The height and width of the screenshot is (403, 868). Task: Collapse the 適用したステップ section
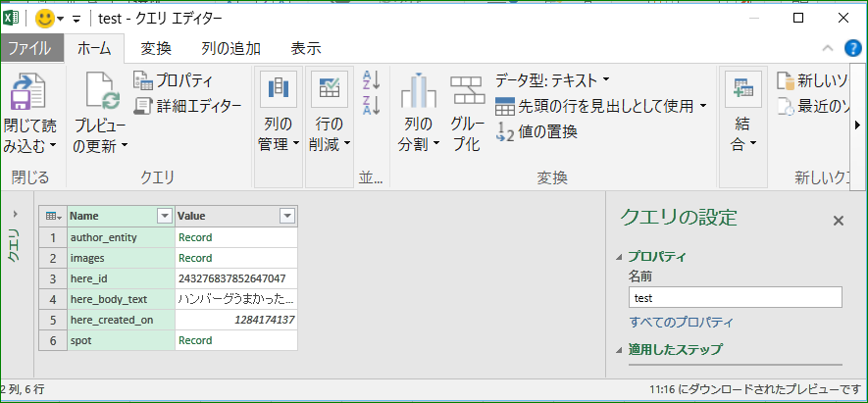click(619, 350)
